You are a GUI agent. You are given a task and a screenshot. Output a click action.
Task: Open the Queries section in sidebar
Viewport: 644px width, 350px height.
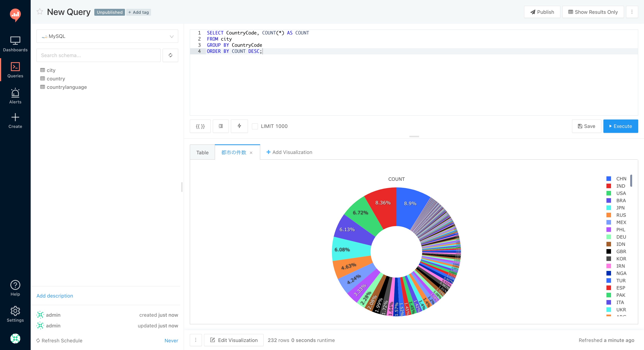tap(15, 70)
